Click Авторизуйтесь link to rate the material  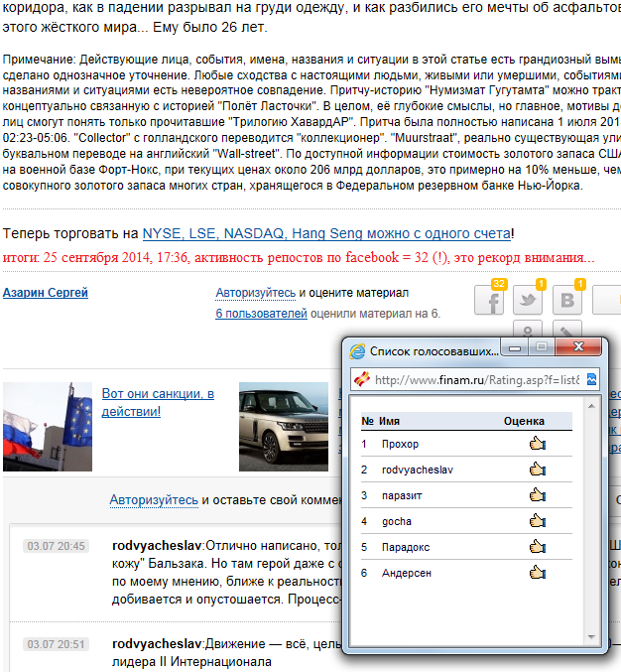255,293
